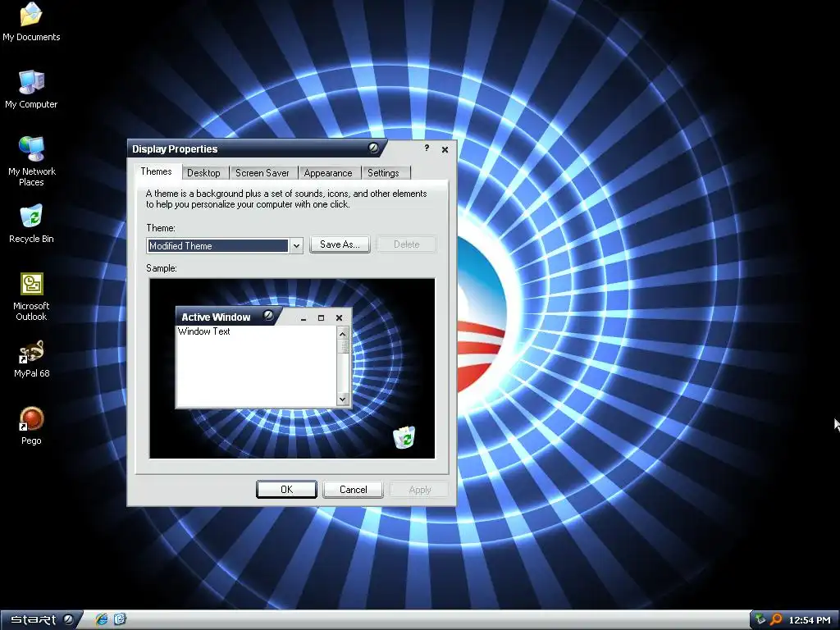The image size is (840, 630).
Task: Click Cancel in Display Properties
Action: coord(353,489)
